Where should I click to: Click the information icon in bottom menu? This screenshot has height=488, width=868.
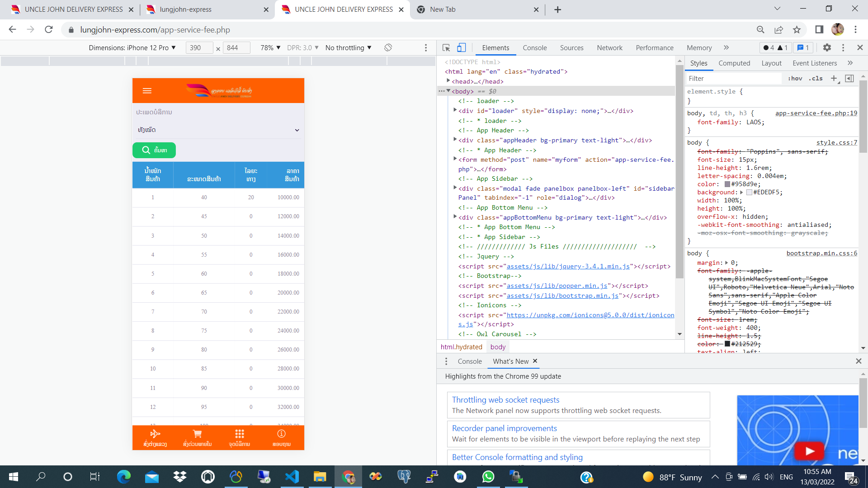[x=281, y=434]
